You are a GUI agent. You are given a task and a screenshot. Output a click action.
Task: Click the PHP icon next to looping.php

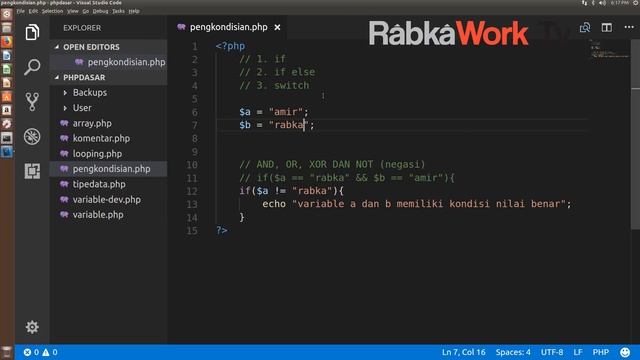pos(64,154)
